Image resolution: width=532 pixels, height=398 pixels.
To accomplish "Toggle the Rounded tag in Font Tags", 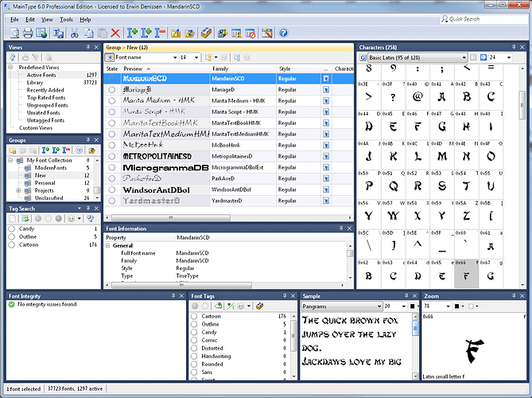I will point(194,364).
